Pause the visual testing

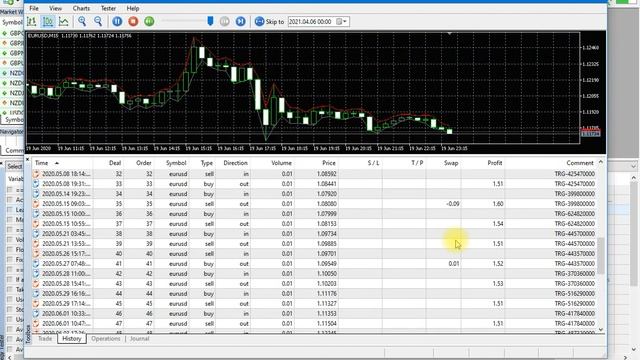point(117,21)
